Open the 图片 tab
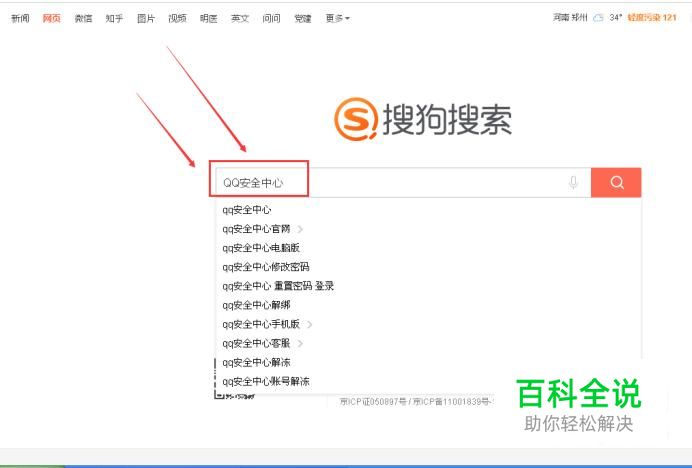Image resolution: width=692 pixels, height=468 pixels. (x=146, y=18)
